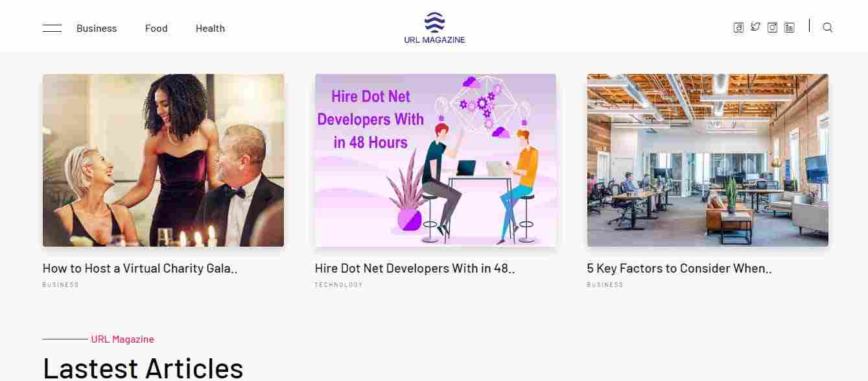Select the Food menu item
The image size is (868, 381).
click(x=156, y=29)
